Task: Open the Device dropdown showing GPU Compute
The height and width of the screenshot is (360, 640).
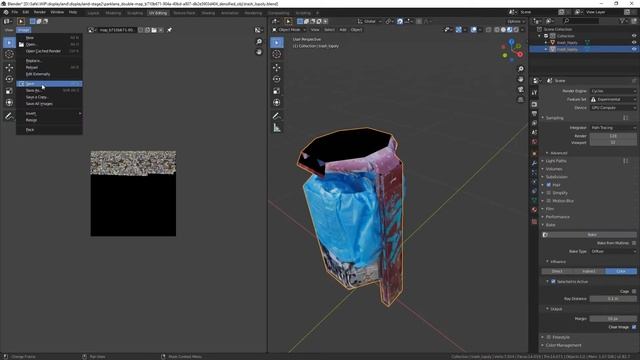Action: [613, 108]
